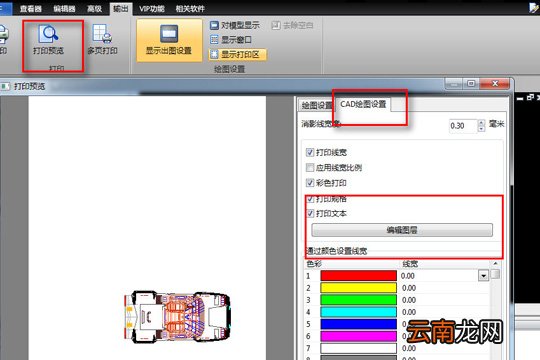540x360 pixels.
Task: Uncheck the 打印文本 checkbox
Action: pos(310,213)
